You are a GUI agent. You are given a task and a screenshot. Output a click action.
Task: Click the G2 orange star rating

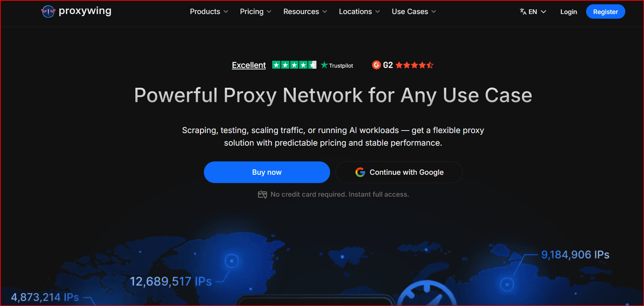coord(414,65)
